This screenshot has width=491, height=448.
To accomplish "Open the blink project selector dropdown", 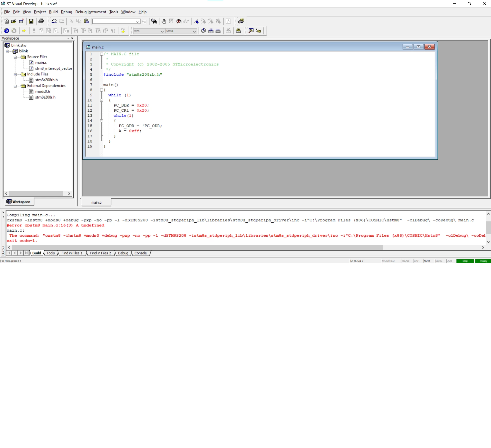I will 149,31.
